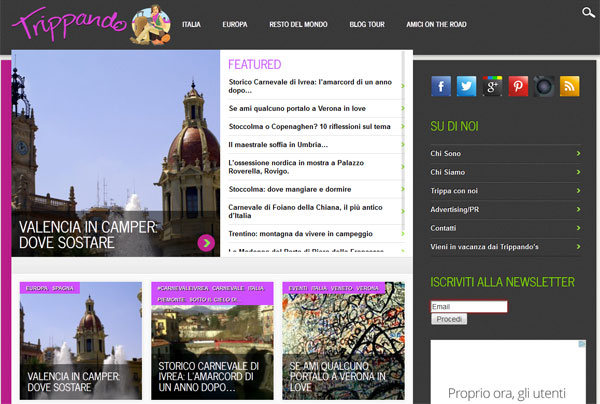Viewport: 600px width, 404px height.
Task: Open Stoccolma o Copenaghen article
Action: coord(309,126)
